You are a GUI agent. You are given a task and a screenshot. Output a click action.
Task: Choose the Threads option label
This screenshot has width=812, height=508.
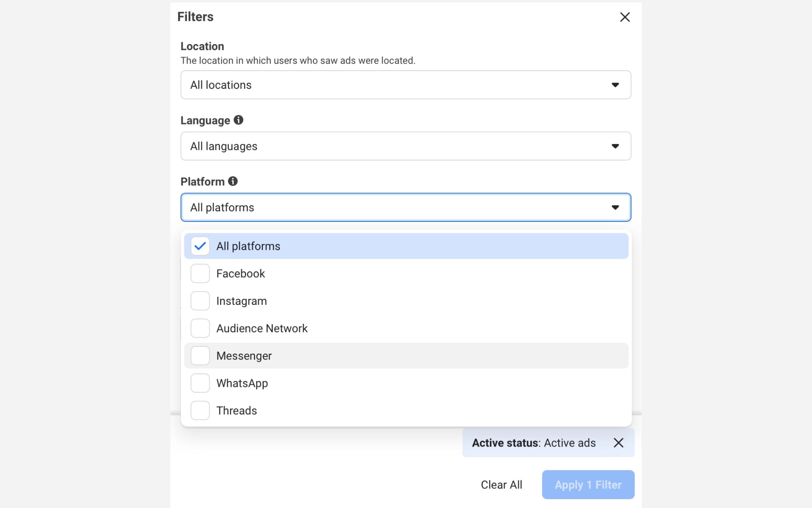point(236,411)
